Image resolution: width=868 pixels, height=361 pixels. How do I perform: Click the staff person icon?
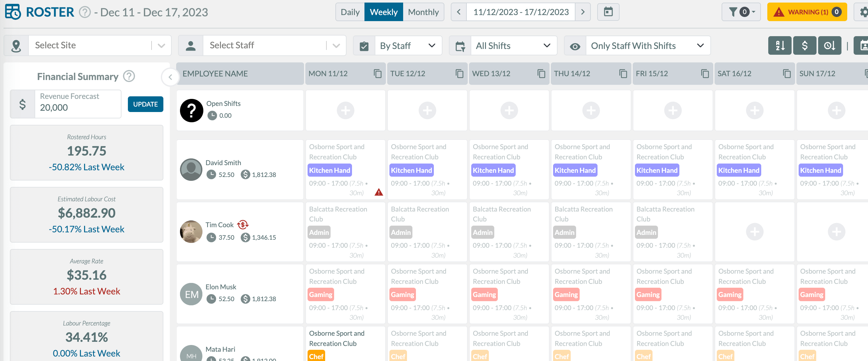191,45
